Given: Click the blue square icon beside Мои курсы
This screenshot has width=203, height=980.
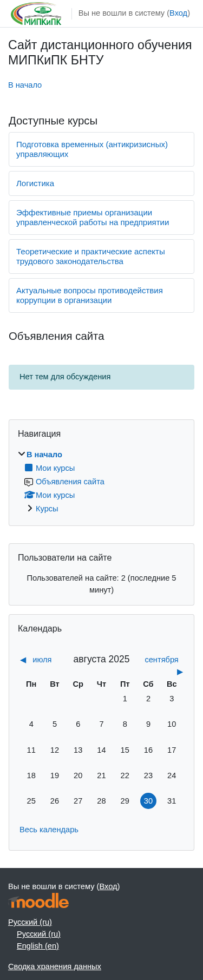Looking at the screenshot, I should [x=29, y=468].
